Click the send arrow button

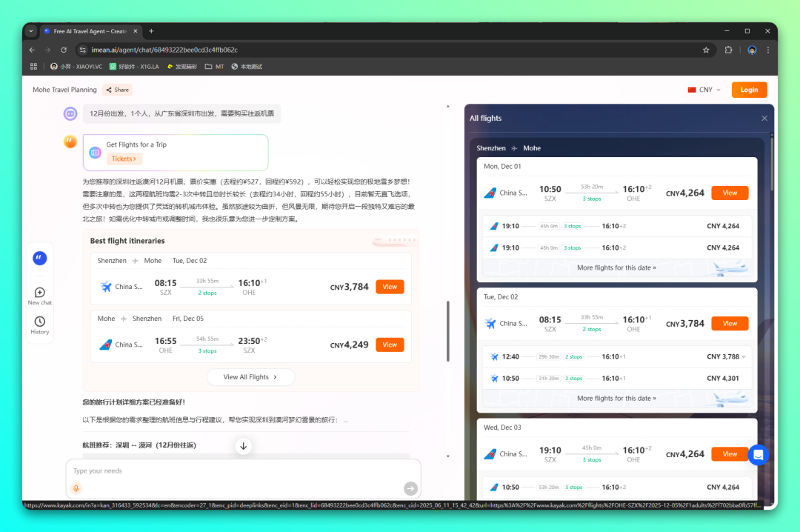coord(410,488)
